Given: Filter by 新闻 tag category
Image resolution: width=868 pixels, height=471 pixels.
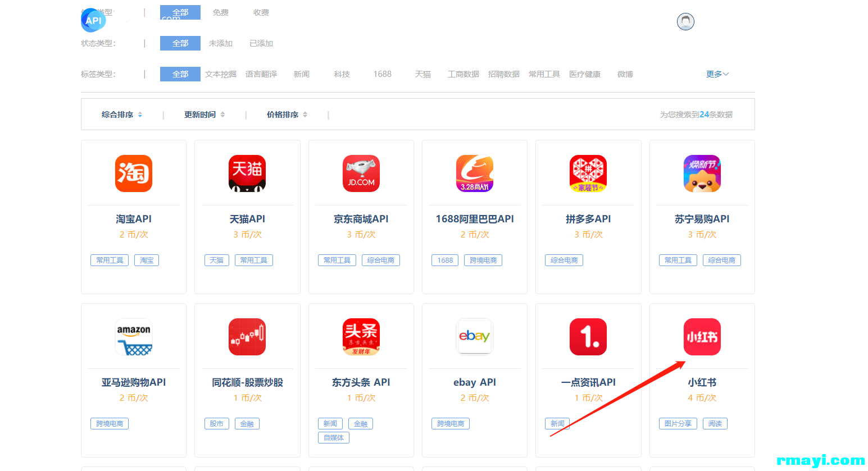Looking at the screenshot, I should (x=302, y=74).
